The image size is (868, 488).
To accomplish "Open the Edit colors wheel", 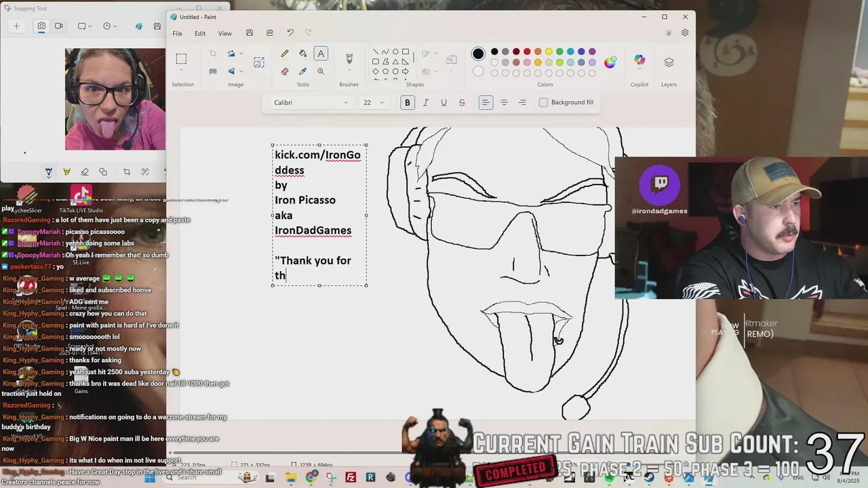I will tap(610, 62).
